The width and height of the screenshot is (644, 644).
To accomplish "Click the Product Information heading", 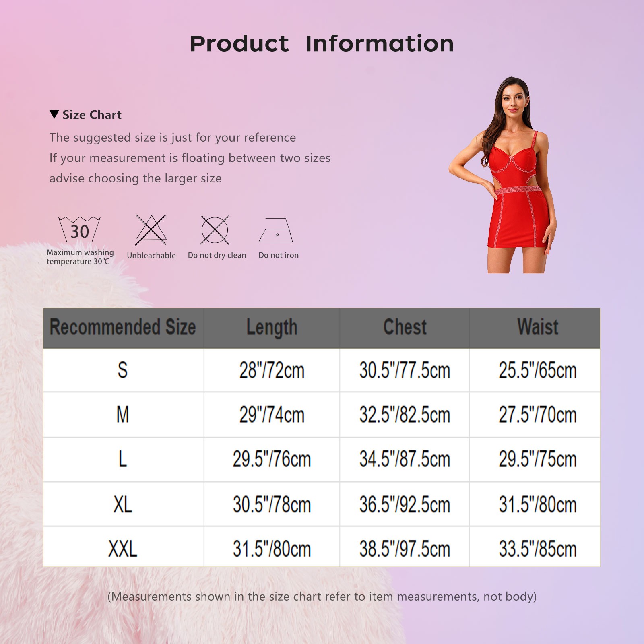I will point(322,43).
